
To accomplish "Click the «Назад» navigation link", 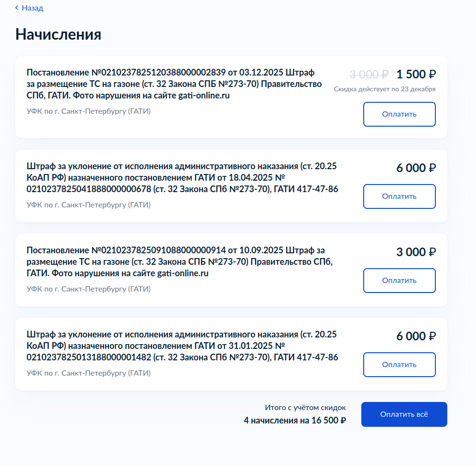I will (x=32, y=8).
